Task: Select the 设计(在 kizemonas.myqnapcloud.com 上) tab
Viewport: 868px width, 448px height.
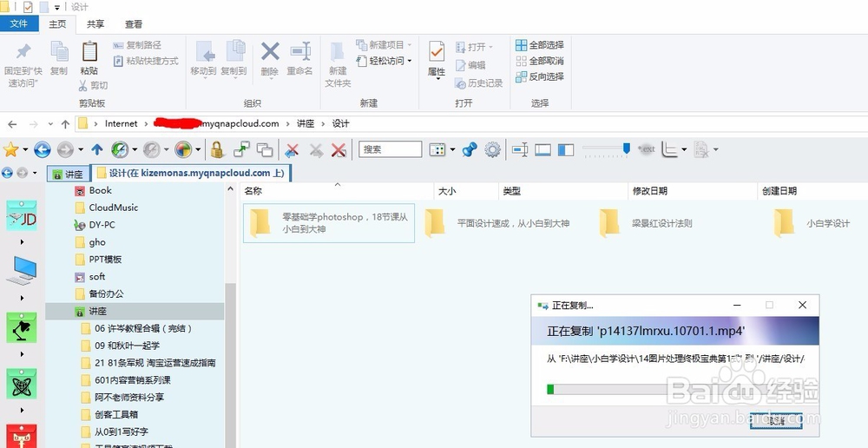Action: 192,173
